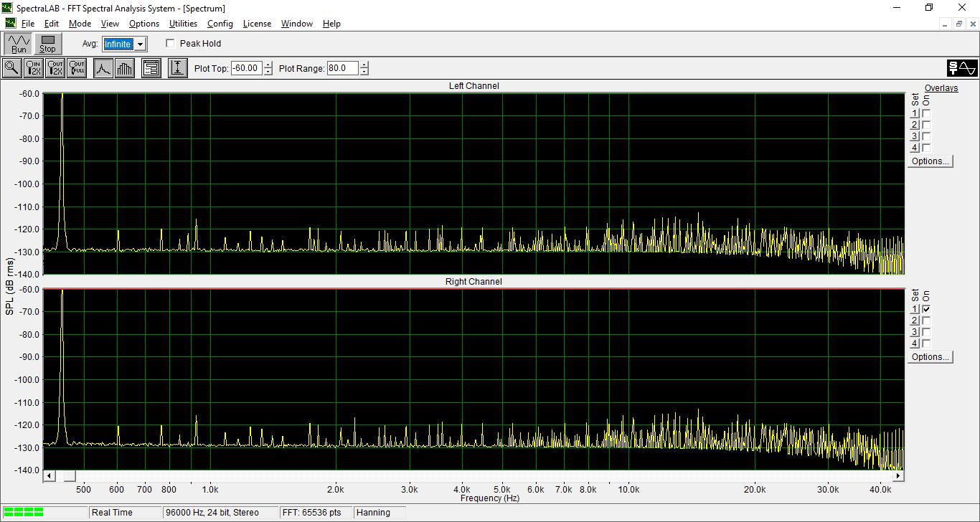Click the frequency scrollbar left arrow

coord(50,475)
